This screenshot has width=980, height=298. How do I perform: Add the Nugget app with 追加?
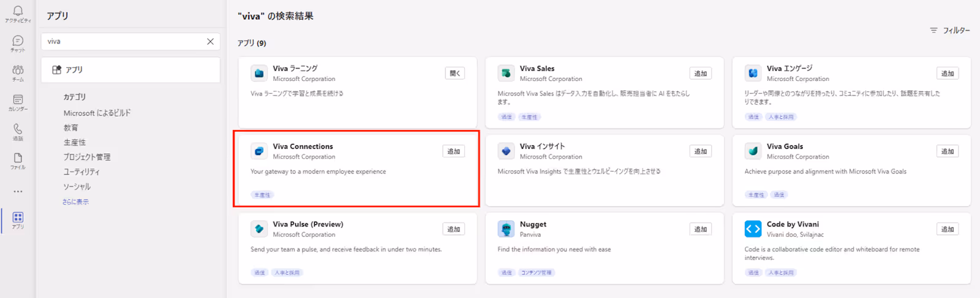coord(701,229)
